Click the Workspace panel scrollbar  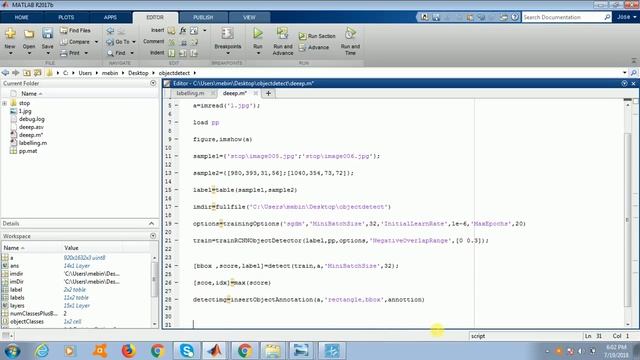154,280
